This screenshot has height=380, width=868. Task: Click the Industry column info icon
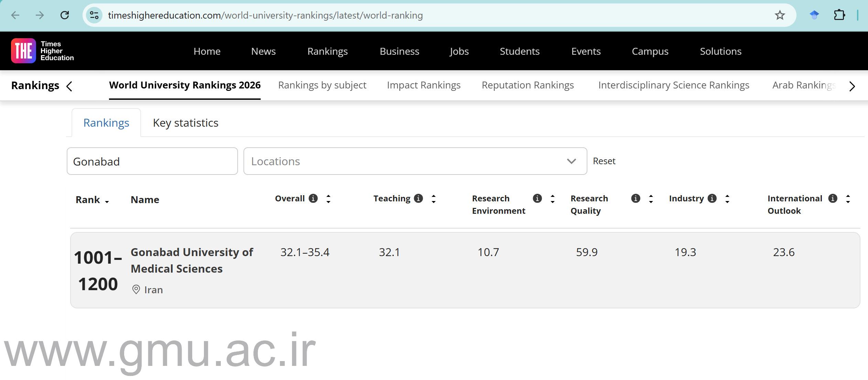point(712,198)
